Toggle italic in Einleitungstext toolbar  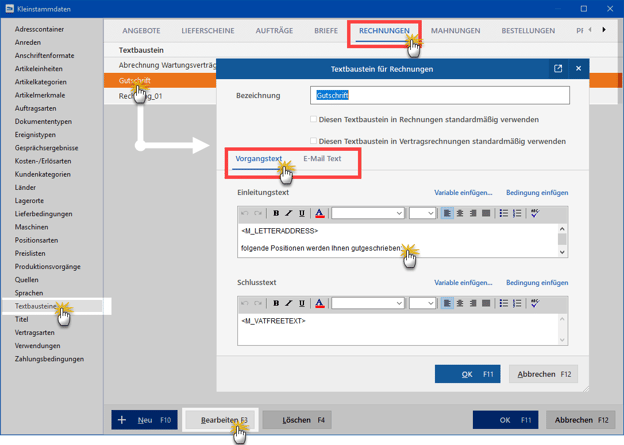pyautogui.click(x=289, y=213)
